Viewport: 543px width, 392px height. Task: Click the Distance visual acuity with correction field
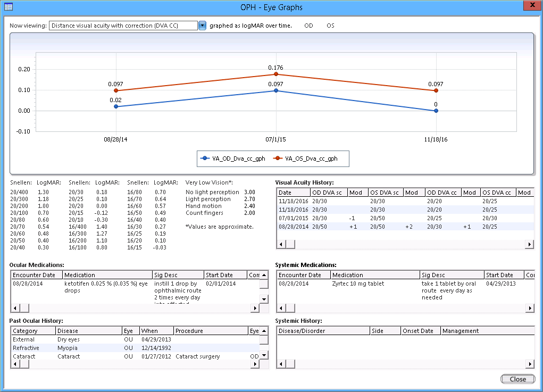point(123,26)
